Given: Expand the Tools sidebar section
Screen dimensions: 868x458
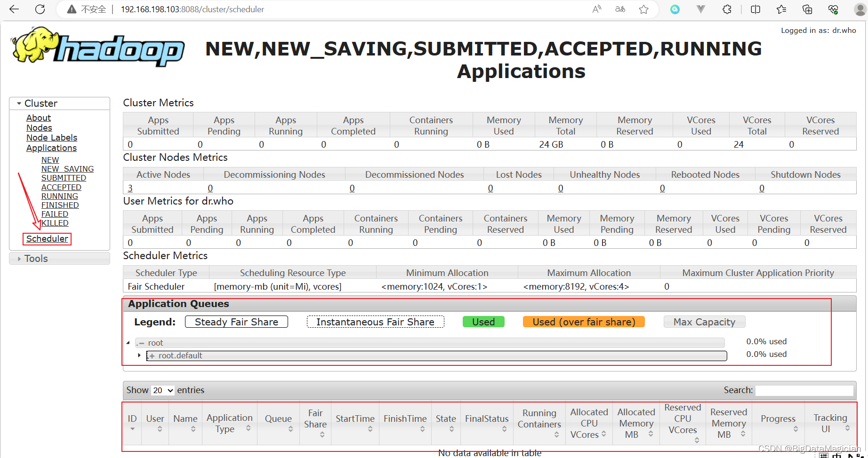Looking at the screenshot, I should (19, 259).
